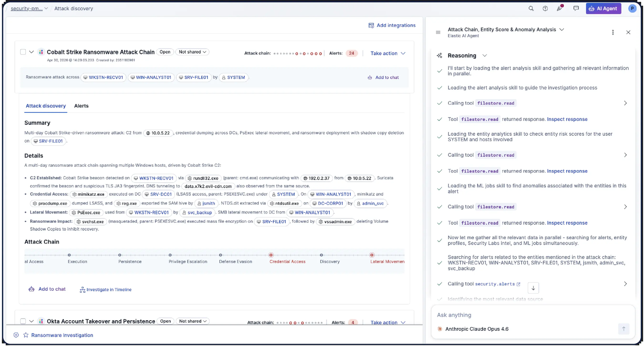Switch to Attack discovery tab
The height and width of the screenshot is (346, 644).
45,106
